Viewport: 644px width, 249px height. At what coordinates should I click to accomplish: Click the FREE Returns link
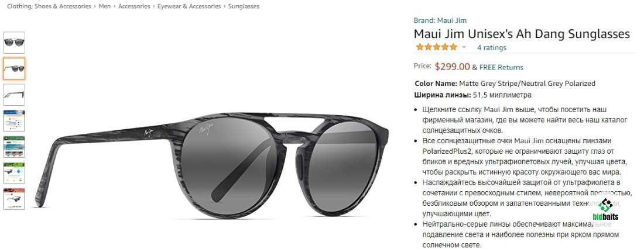[501, 67]
